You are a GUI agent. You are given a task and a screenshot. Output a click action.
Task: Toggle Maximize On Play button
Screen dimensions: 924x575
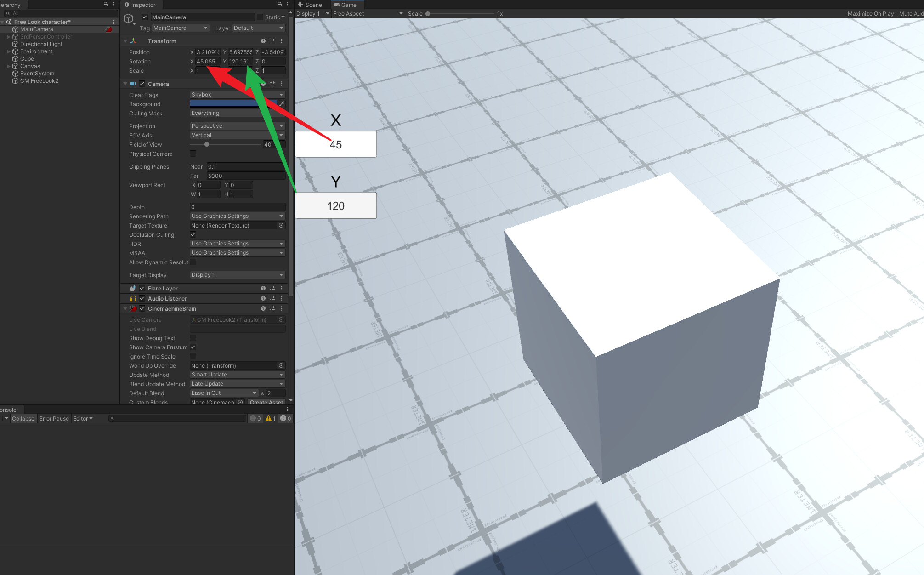(x=870, y=13)
